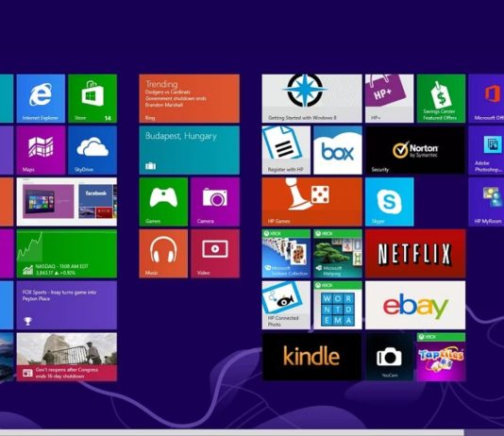
Task: Open the Bing Trending tile
Action: pyautogui.click(x=190, y=98)
